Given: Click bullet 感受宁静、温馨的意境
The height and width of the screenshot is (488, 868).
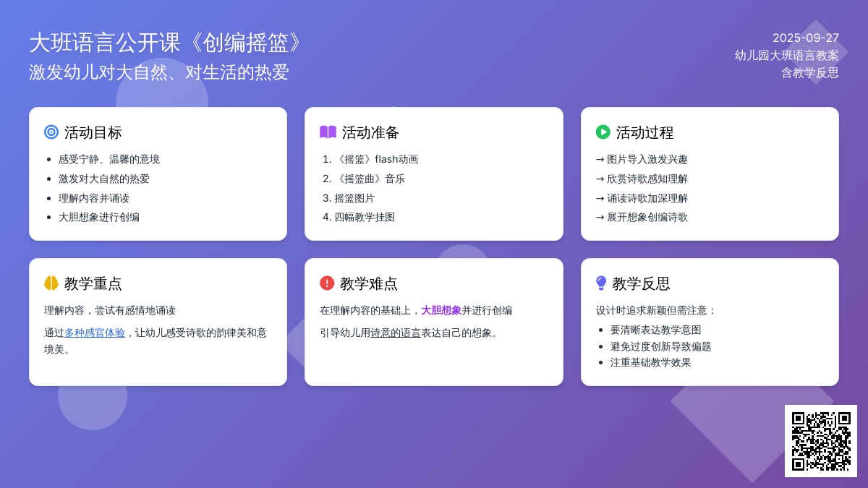Looking at the screenshot, I should [109, 159].
